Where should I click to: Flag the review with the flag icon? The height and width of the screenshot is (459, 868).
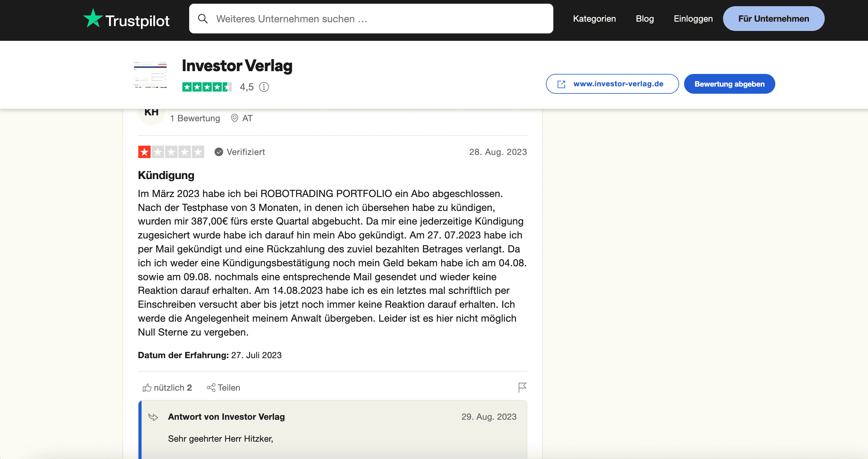522,387
